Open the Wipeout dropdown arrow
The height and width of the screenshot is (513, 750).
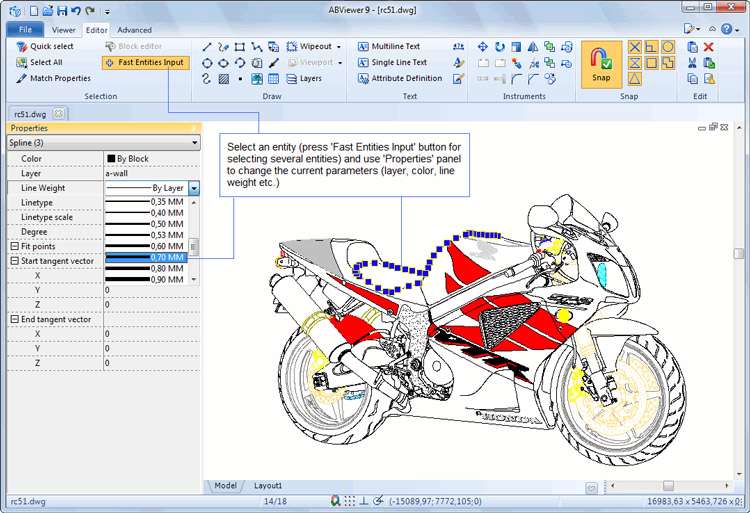339,47
